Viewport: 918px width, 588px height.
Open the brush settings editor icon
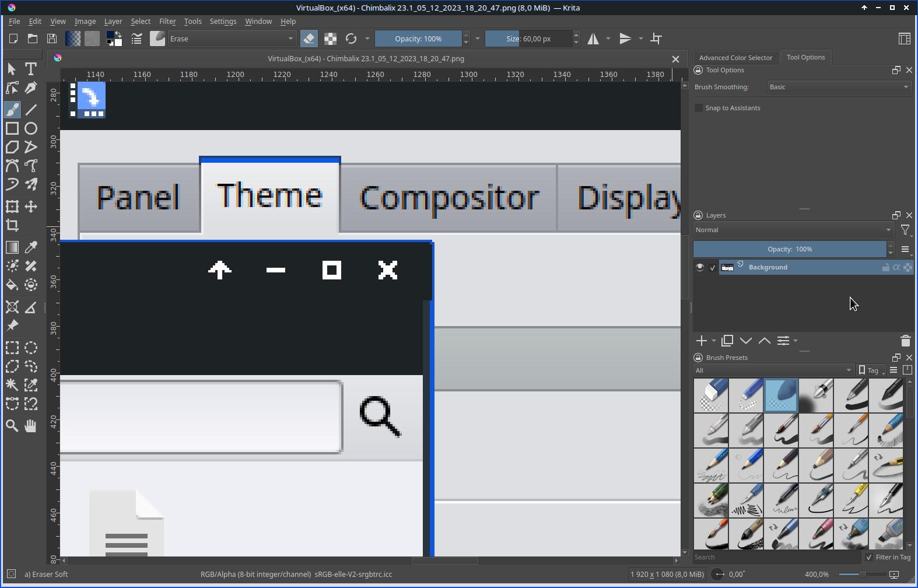tap(136, 38)
